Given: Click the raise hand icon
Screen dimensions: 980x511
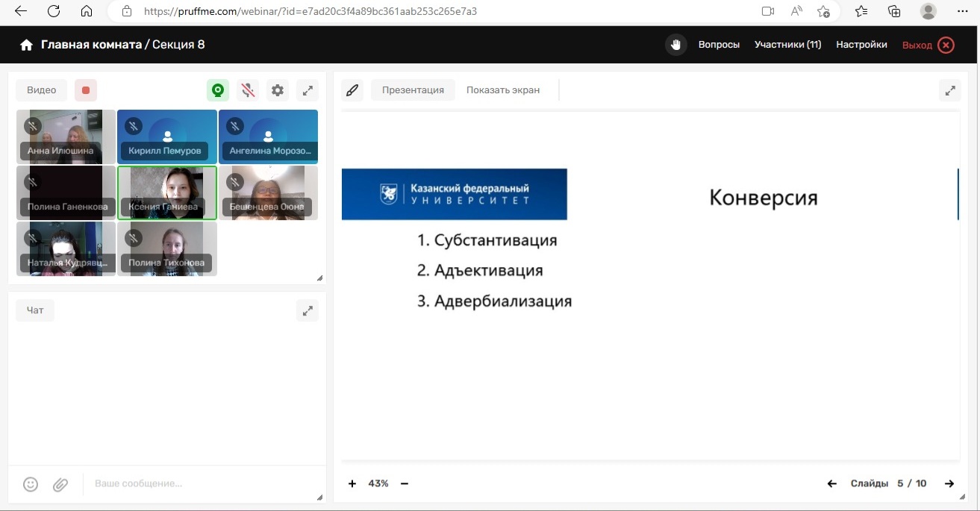Looking at the screenshot, I should [675, 45].
